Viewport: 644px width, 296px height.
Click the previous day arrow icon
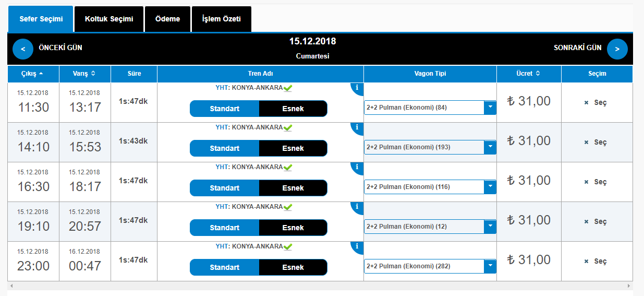(x=23, y=49)
